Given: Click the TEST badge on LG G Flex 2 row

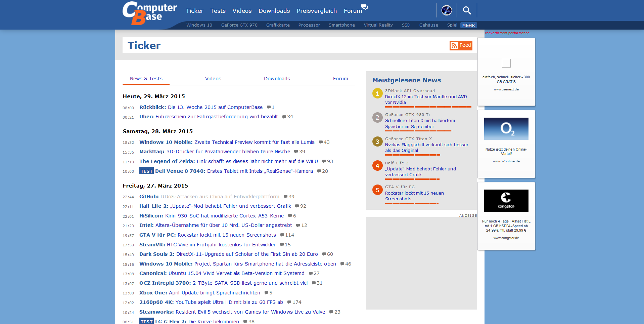Looking at the screenshot, I should [x=146, y=321].
